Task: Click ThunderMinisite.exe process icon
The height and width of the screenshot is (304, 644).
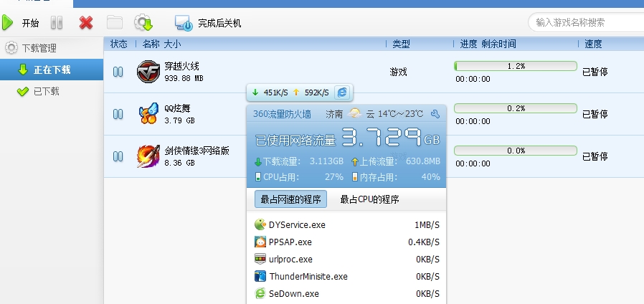Action: click(260, 276)
